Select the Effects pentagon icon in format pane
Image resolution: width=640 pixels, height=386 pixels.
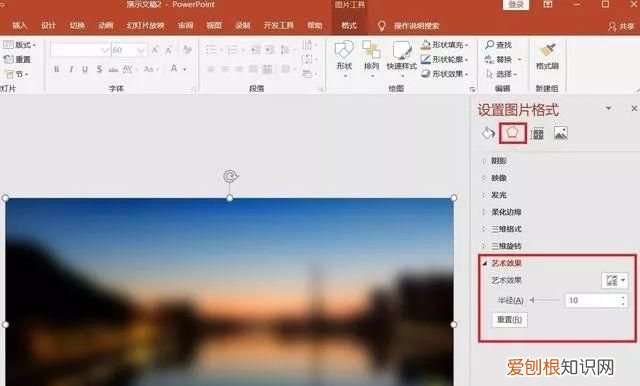513,133
